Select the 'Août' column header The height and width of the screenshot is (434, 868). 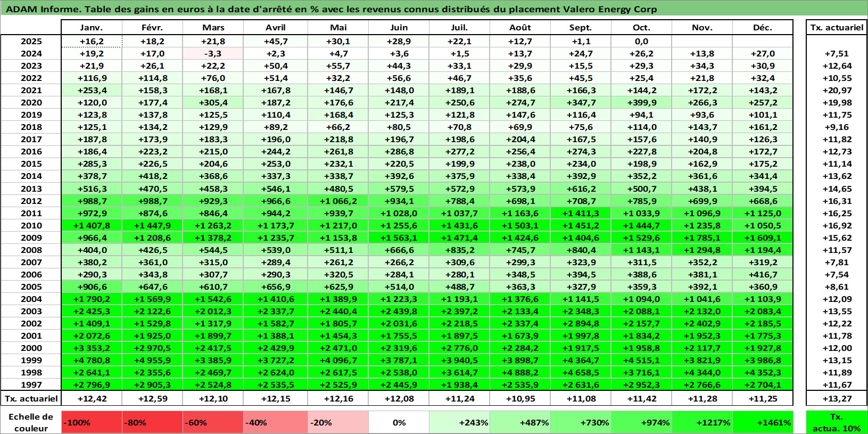point(520,28)
